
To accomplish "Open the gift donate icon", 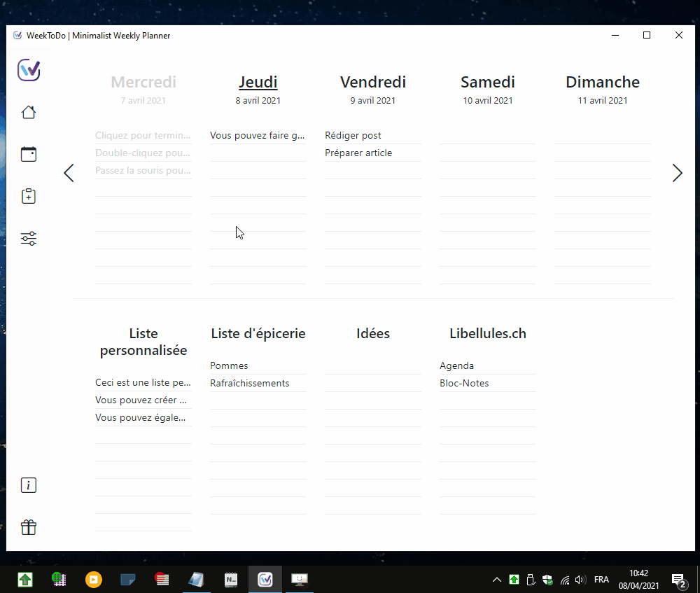I will [29, 527].
